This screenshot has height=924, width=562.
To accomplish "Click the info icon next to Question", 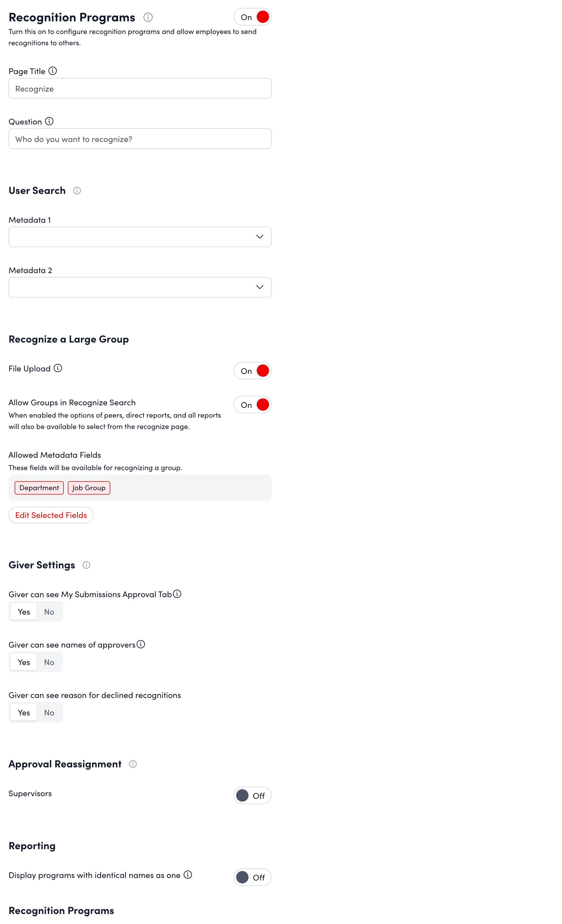I will coord(49,121).
